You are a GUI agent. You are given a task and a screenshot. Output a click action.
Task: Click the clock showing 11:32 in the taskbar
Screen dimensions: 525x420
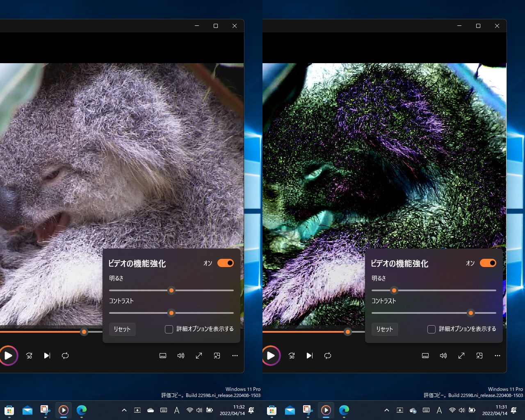click(230, 410)
